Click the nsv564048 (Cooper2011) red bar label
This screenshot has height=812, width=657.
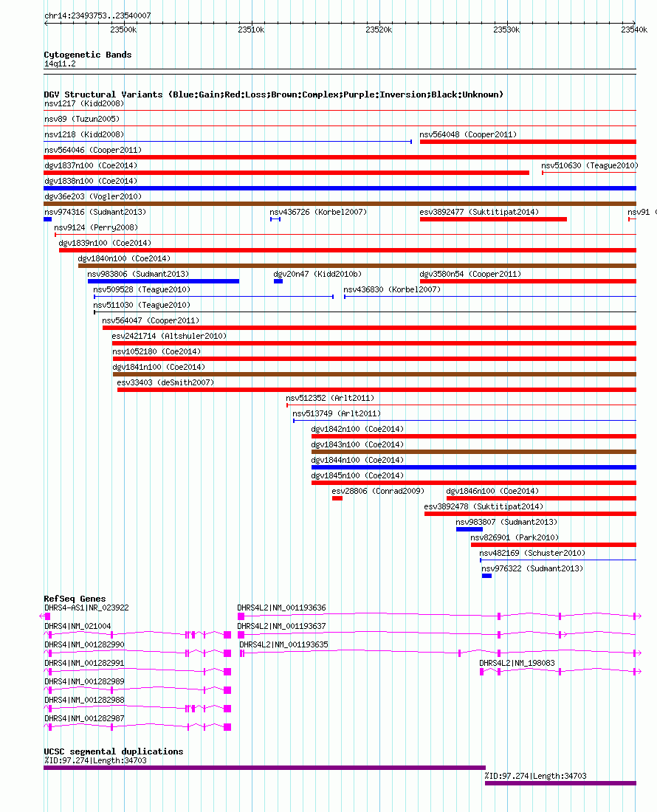click(468, 134)
